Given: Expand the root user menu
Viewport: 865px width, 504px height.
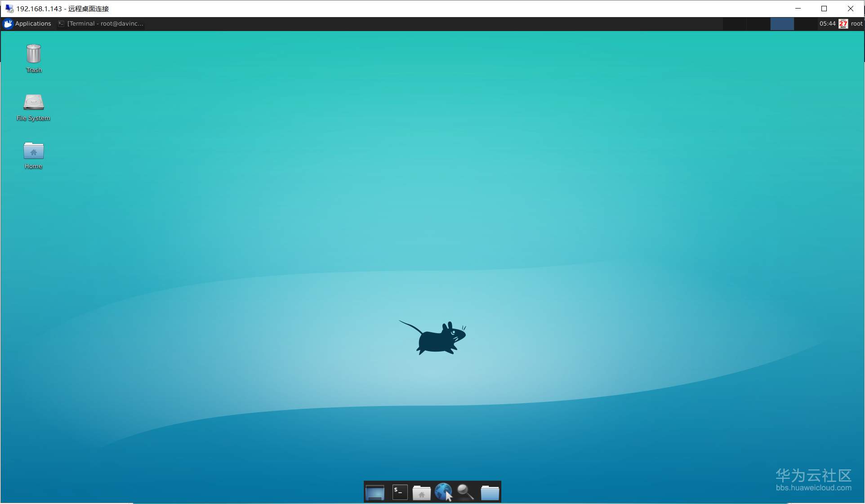Looking at the screenshot, I should point(856,24).
